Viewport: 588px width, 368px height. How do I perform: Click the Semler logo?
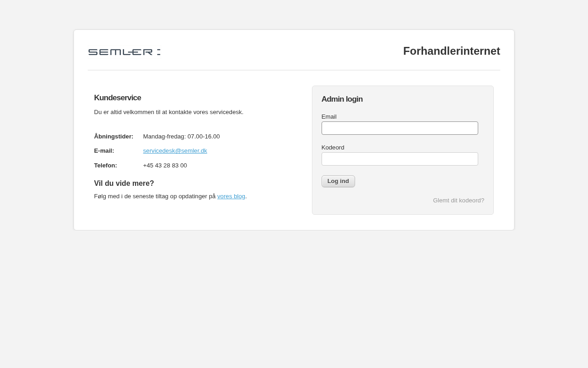click(x=124, y=52)
